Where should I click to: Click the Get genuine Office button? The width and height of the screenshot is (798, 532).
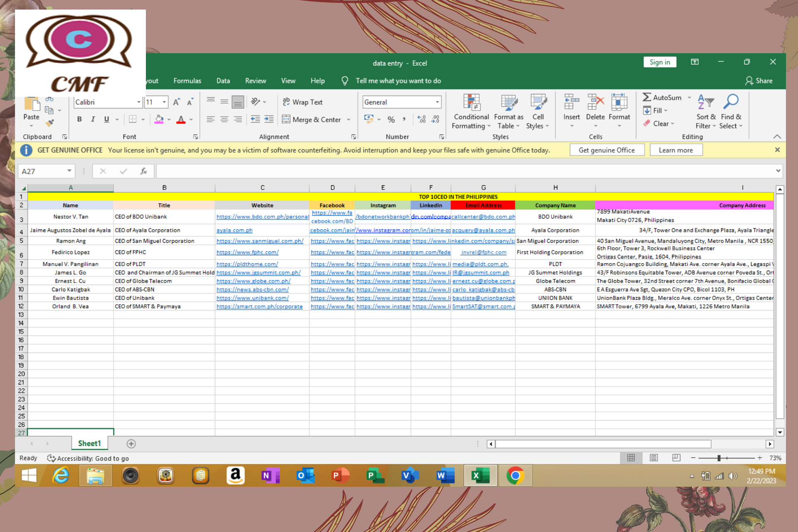(606, 150)
